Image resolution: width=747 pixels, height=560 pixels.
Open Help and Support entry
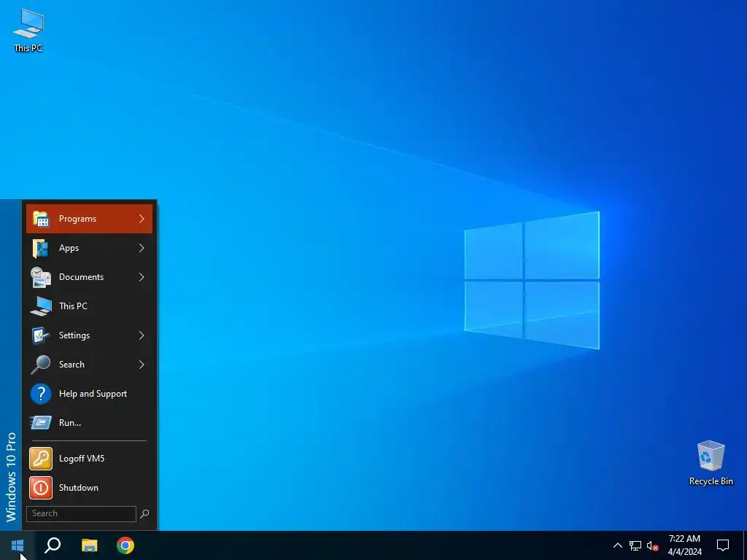coord(89,394)
